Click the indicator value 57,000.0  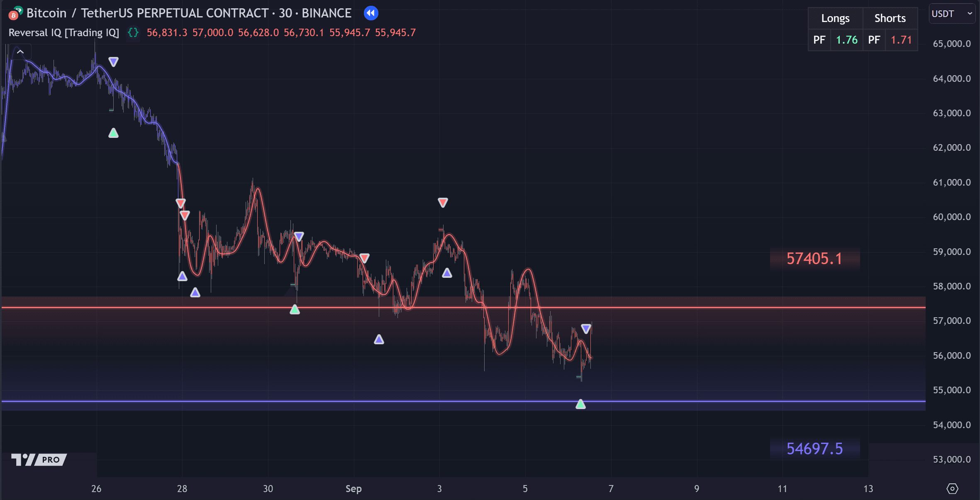213,32
